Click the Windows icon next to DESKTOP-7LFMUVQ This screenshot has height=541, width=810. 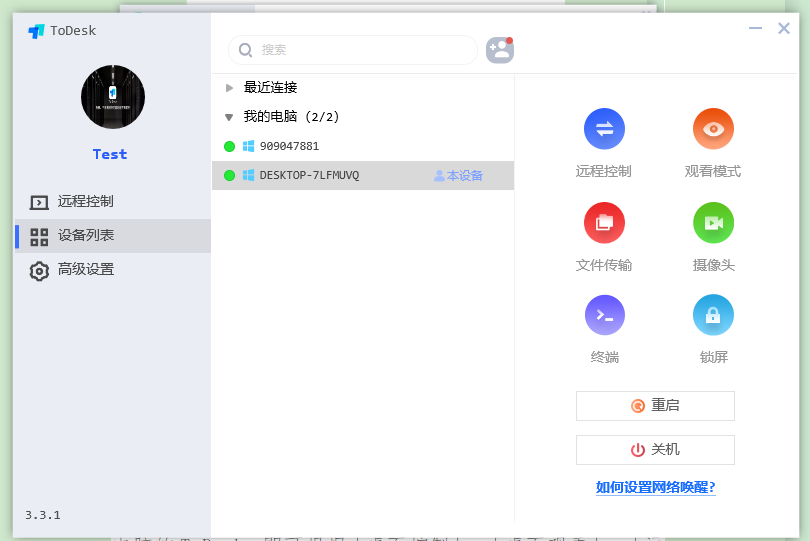(x=248, y=175)
